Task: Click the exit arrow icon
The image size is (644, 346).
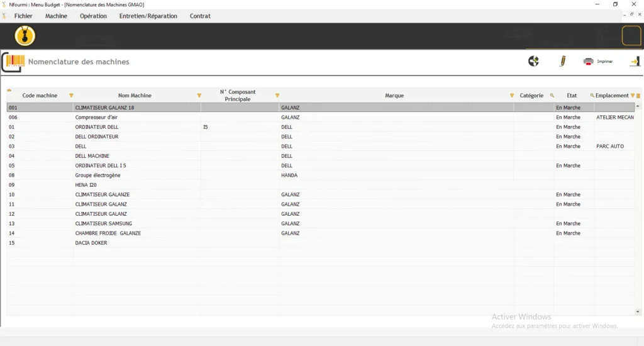Action: pos(635,61)
